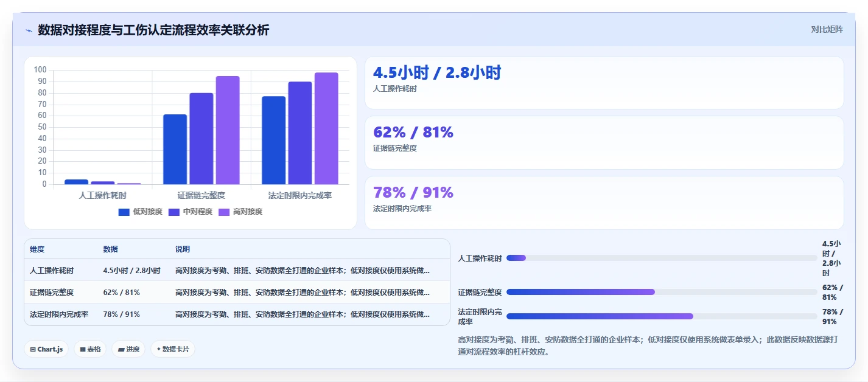Open the 62% / 81% data card
868x382 pixels.
click(x=604, y=142)
